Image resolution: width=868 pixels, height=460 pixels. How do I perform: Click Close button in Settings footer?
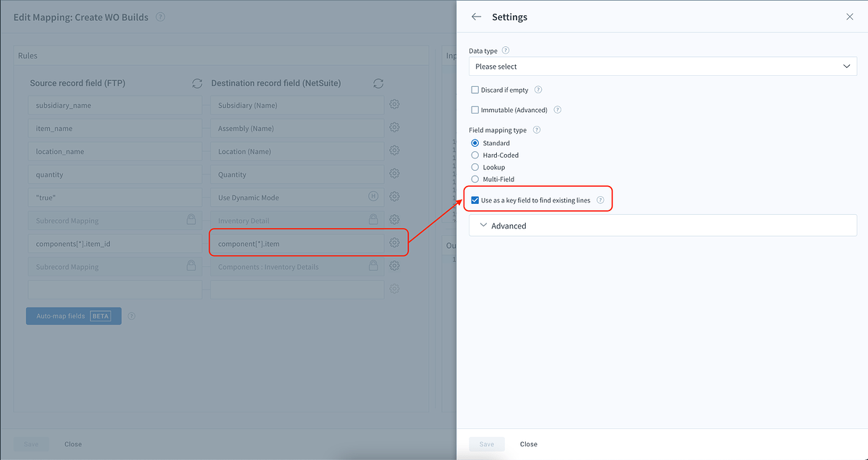click(x=529, y=444)
